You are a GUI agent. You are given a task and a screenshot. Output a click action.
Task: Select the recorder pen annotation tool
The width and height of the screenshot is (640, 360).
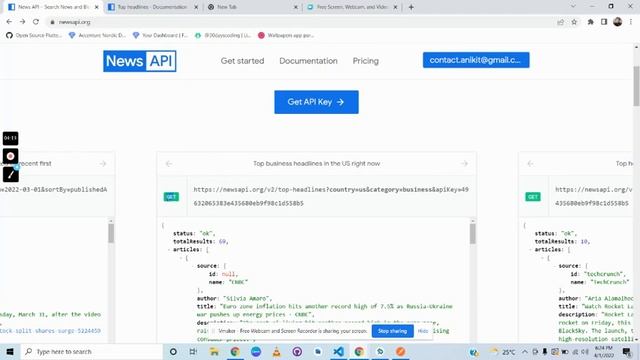(x=11, y=174)
